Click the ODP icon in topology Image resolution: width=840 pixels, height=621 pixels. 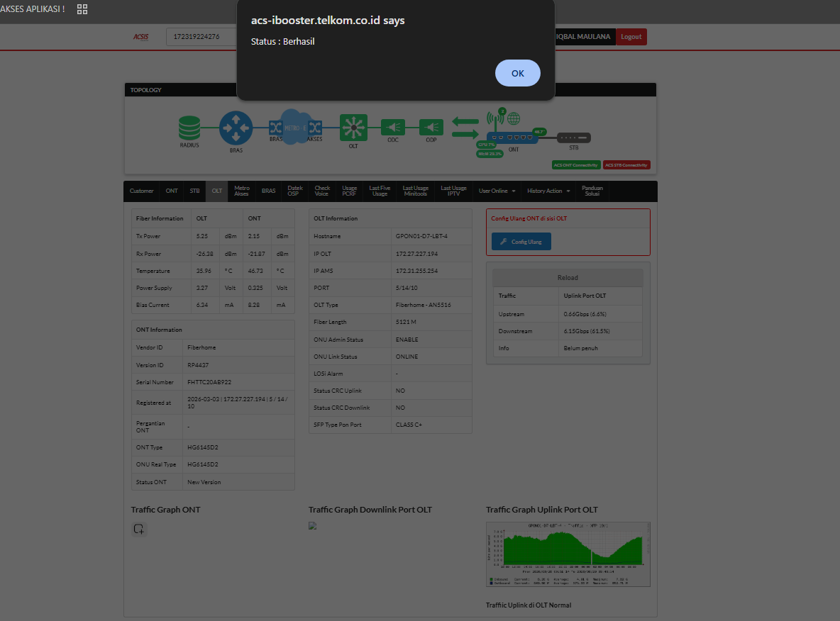click(x=431, y=128)
